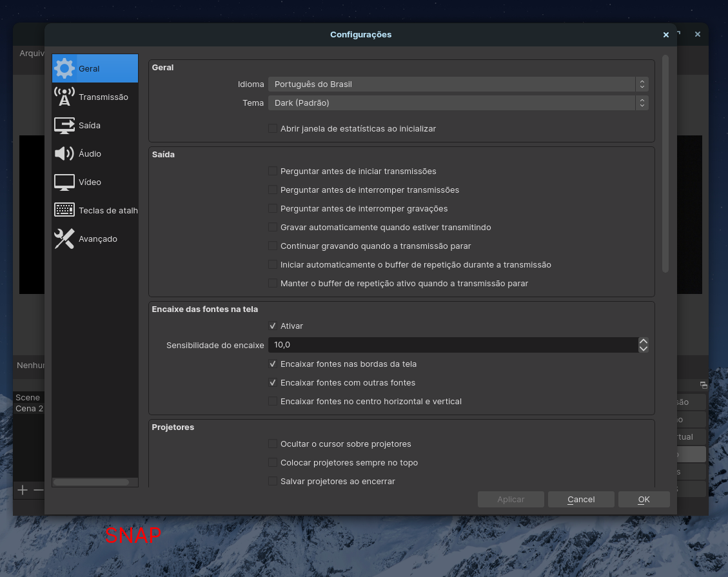
Task: Open the Tema theme dropdown
Action: tap(458, 103)
